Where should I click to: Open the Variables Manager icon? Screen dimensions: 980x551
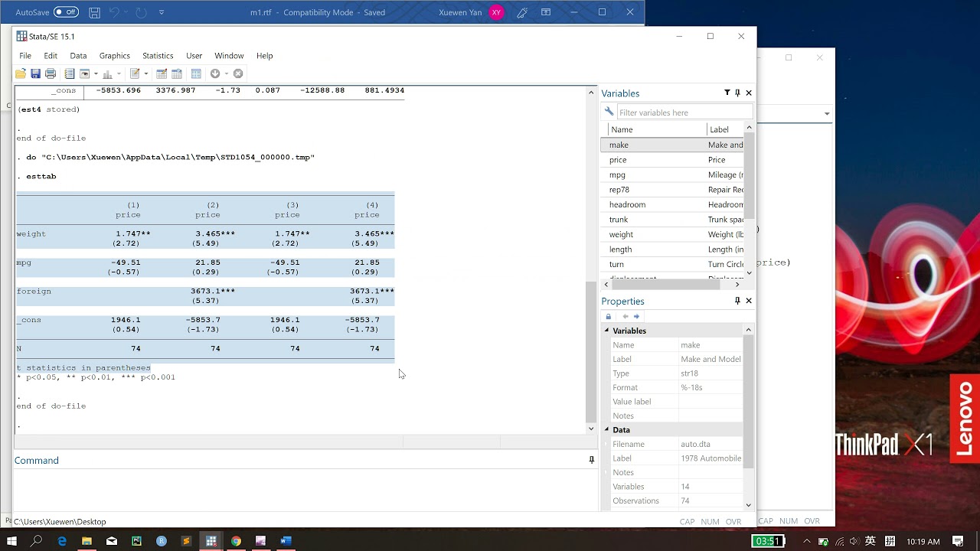196,73
